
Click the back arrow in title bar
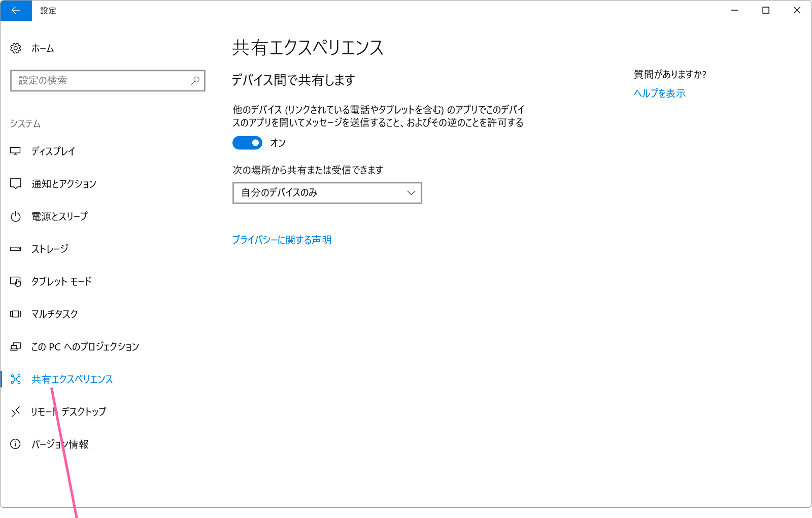[16, 10]
